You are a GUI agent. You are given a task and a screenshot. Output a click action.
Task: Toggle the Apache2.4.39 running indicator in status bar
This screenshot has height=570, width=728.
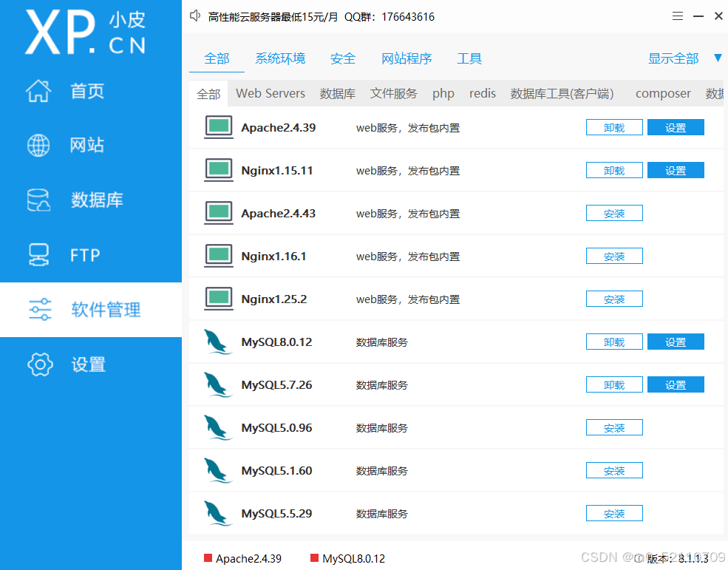click(210, 558)
